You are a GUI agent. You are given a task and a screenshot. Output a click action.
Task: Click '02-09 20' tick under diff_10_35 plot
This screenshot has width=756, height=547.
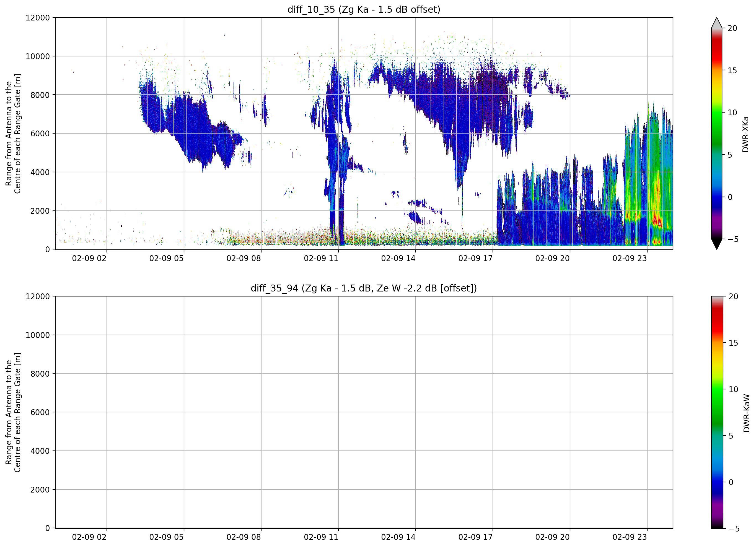pyautogui.click(x=553, y=259)
